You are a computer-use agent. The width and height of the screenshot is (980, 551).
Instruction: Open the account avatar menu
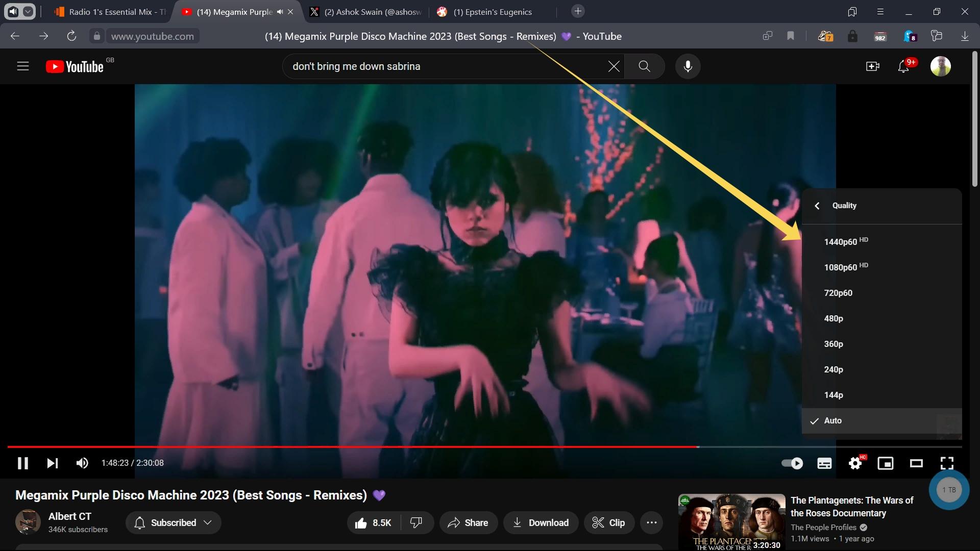click(x=941, y=66)
